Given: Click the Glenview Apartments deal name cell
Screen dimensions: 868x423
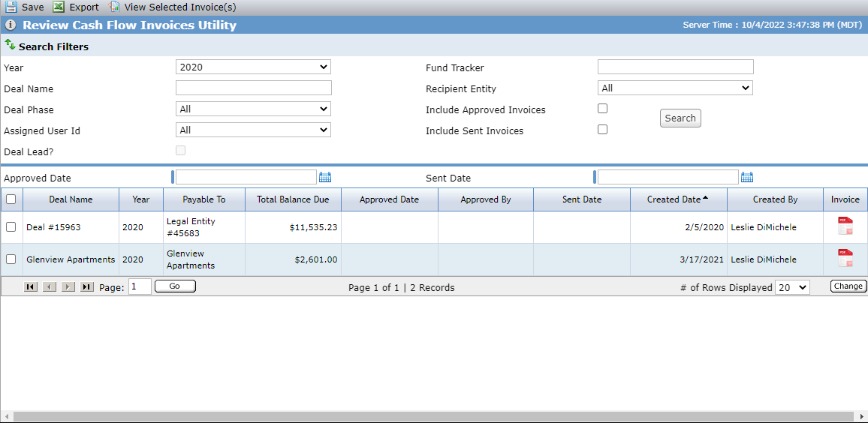Looking at the screenshot, I should [x=71, y=259].
